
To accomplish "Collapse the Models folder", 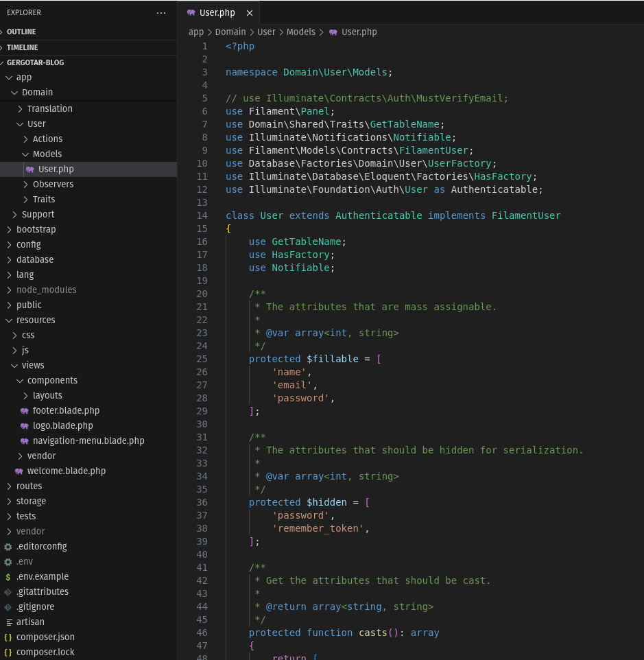I will pos(48,154).
